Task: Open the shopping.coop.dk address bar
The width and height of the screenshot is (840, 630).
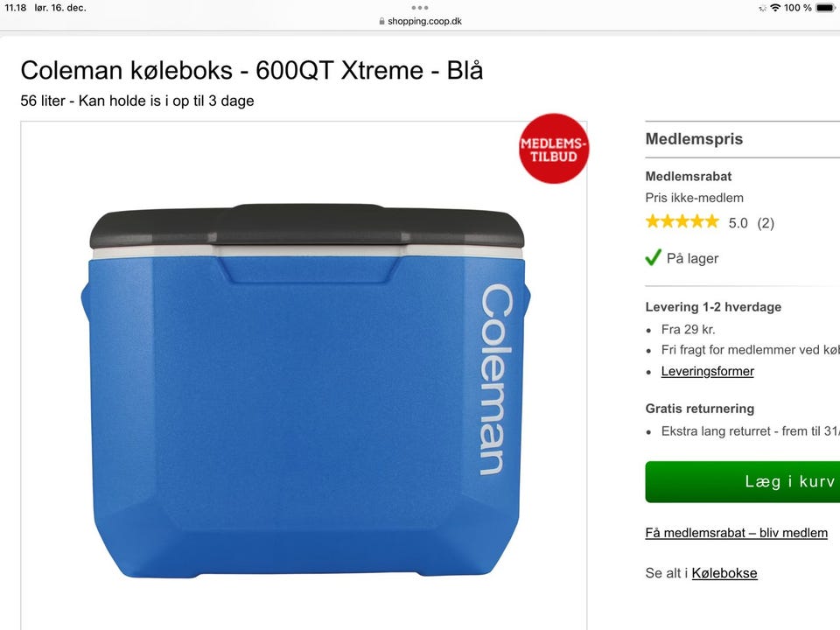Action: coord(420,21)
